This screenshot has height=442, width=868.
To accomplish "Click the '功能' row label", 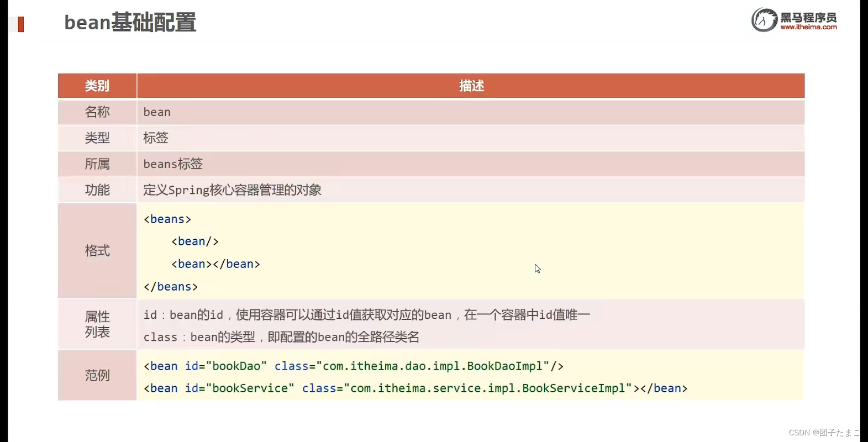I will coord(97,190).
